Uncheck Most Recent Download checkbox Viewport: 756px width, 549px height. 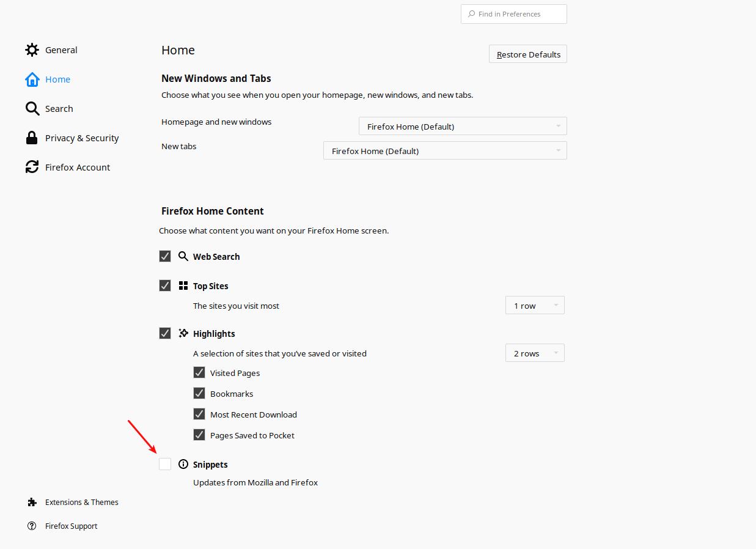[199, 414]
